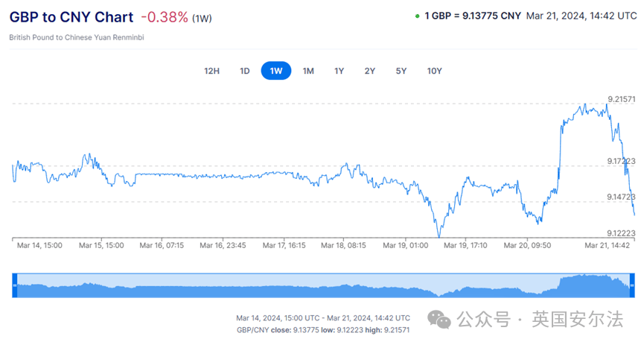The height and width of the screenshot is (345, 644).
Task: Click the GBP to CNY Chart title
Action: tap(71, 17)
